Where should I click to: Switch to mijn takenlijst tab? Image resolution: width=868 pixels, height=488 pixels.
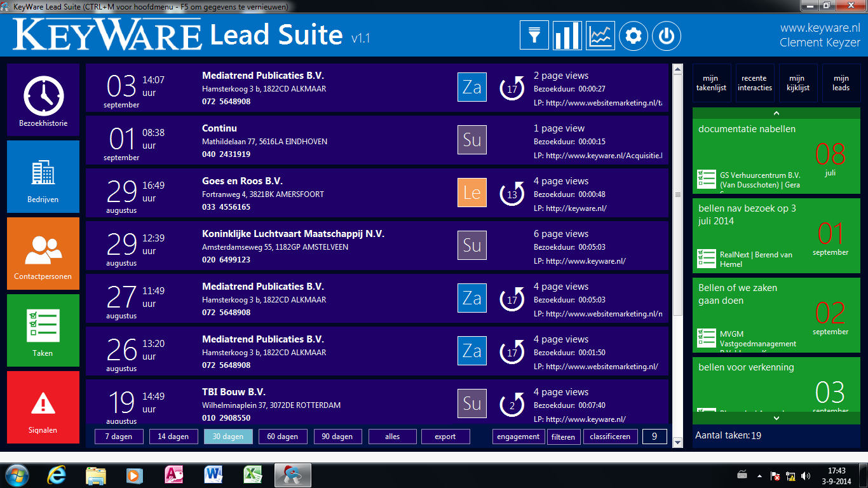(x=711, y=83)
